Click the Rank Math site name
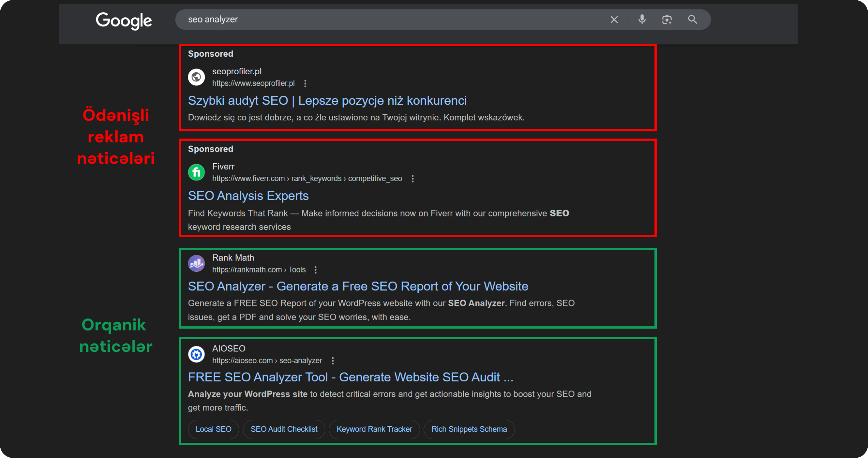 tap(233, 258)
